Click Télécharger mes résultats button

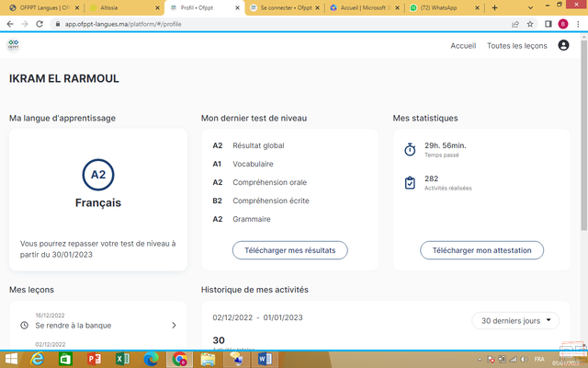click(290, 250)
